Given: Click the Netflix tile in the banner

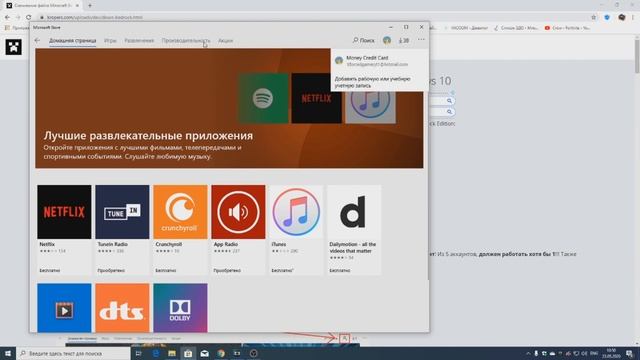Looking at the screenshot, I should (316, 98).
